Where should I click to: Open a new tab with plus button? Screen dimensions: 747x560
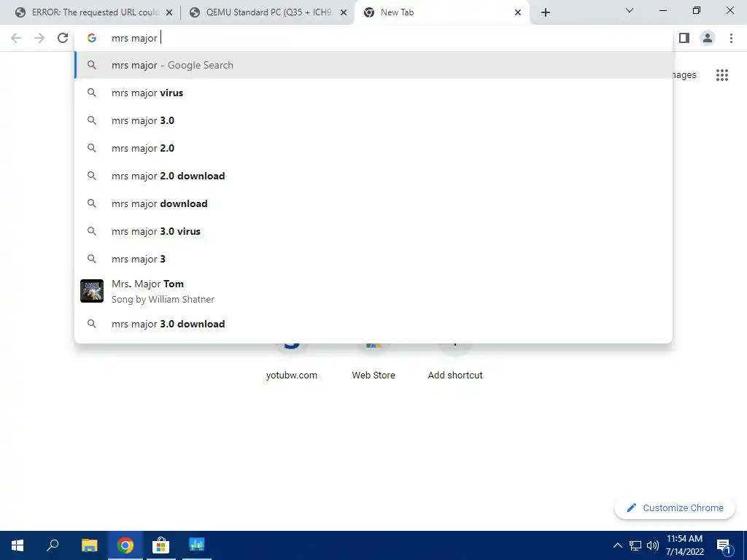(546, 12)
